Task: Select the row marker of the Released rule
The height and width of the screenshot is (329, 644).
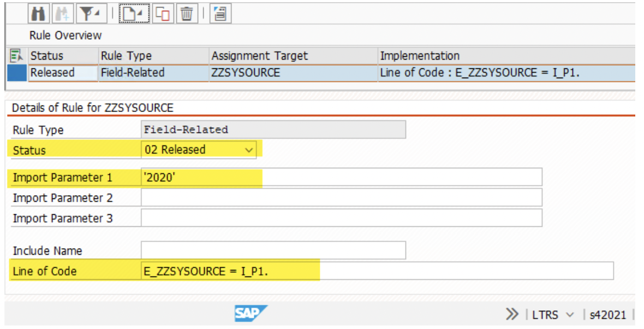Action: coord(17,73)
